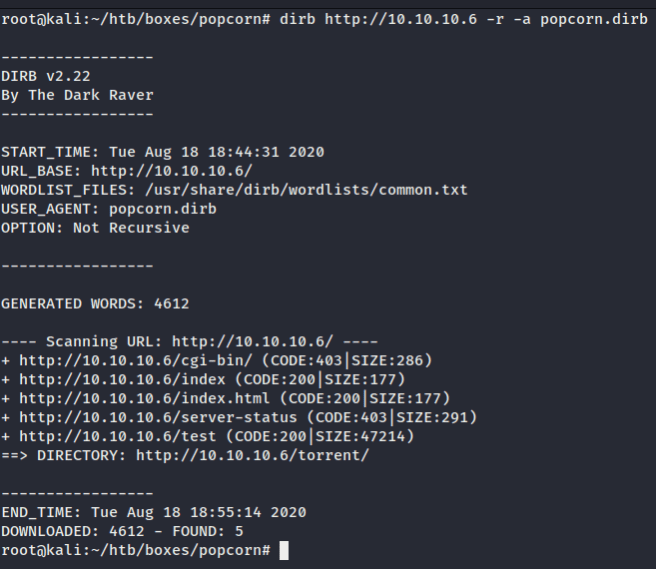The height and width of the screenshot is (569, 656).
Task: Open the /torrent/ directory URL
Action: coord(255,456)
